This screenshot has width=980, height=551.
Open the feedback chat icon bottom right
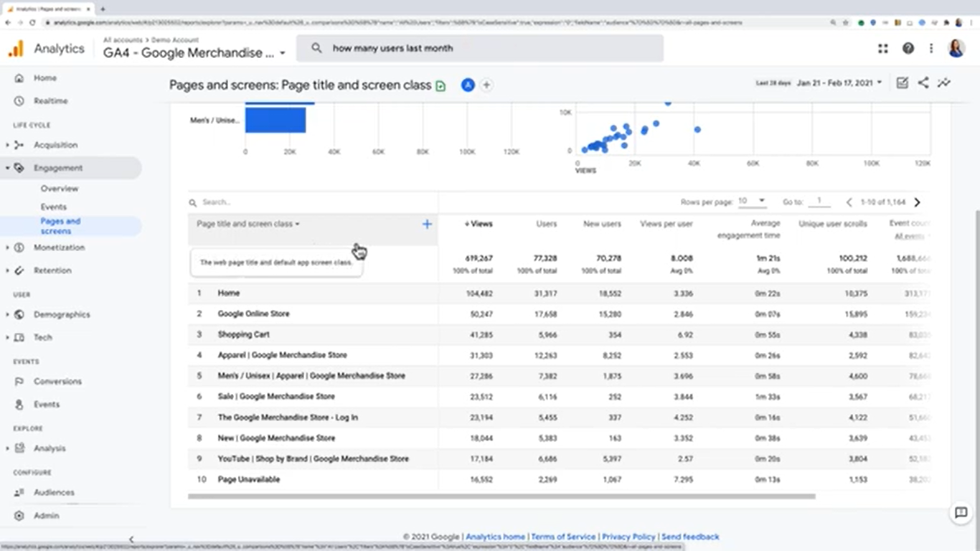point(961,512)
